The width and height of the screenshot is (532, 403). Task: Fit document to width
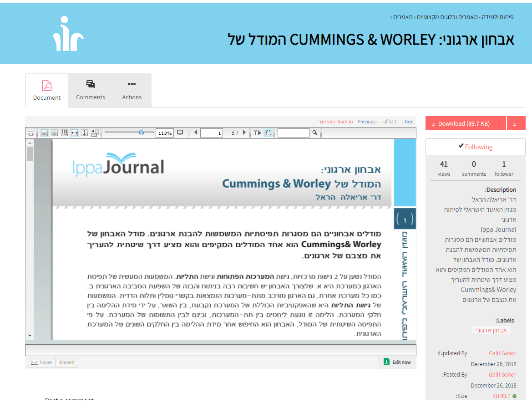point(74,133)
